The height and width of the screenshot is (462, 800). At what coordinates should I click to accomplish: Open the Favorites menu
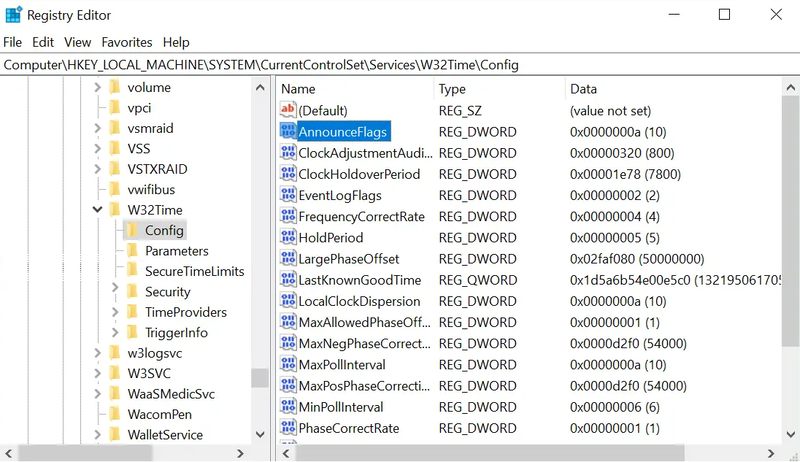tap(127, 42)
